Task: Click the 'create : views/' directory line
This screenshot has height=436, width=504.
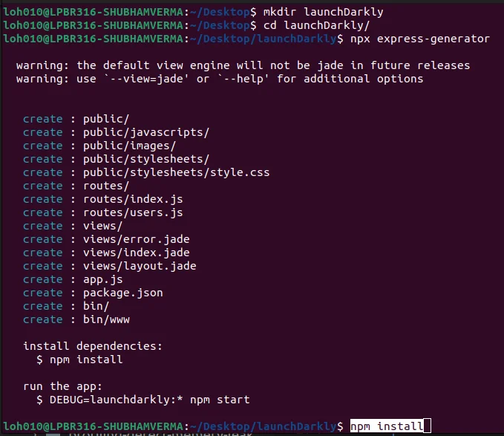Action: tap(73, 226)
